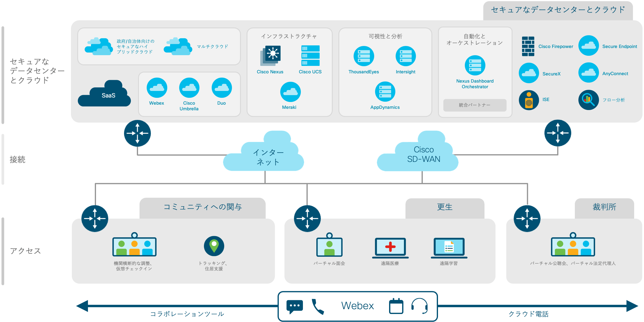Select the バーチャル面会 single-person video icon
The width and height of the screenshot is (644, 322).
(329, 244)
